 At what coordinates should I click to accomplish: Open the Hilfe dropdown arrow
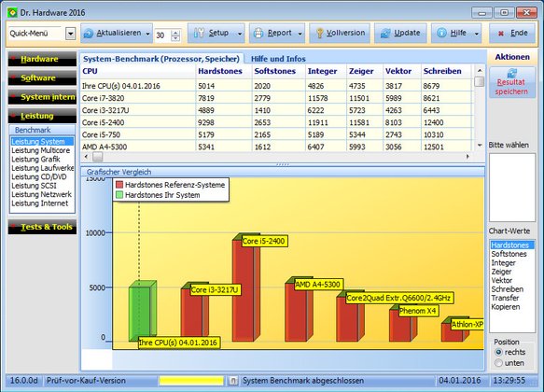pos(477,34)
